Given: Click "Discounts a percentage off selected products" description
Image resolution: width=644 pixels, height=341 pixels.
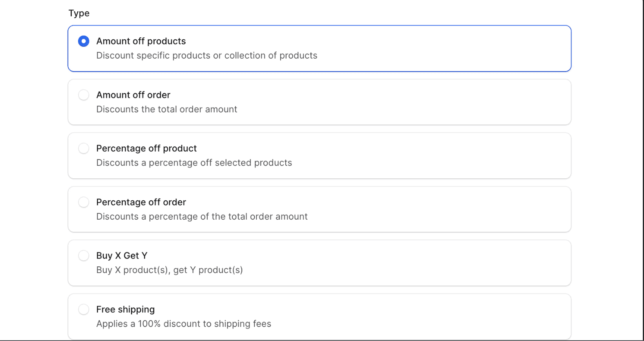Looking at the screenshot, I should (x=194, y=163).
